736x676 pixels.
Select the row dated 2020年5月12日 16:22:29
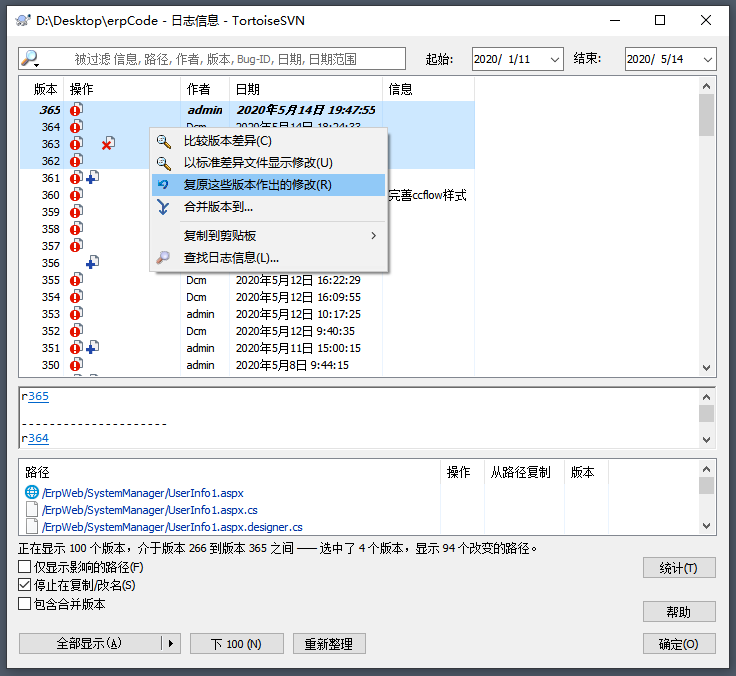[x=247, y=280]
